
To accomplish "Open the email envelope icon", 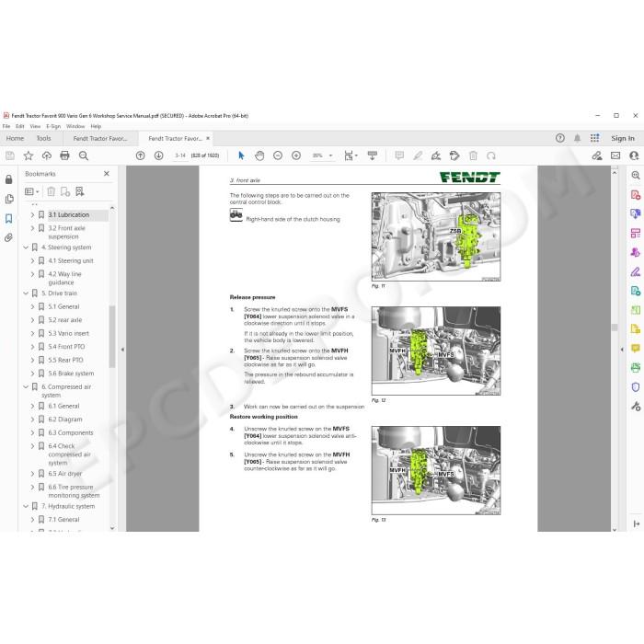I will (x=615, y=155).
